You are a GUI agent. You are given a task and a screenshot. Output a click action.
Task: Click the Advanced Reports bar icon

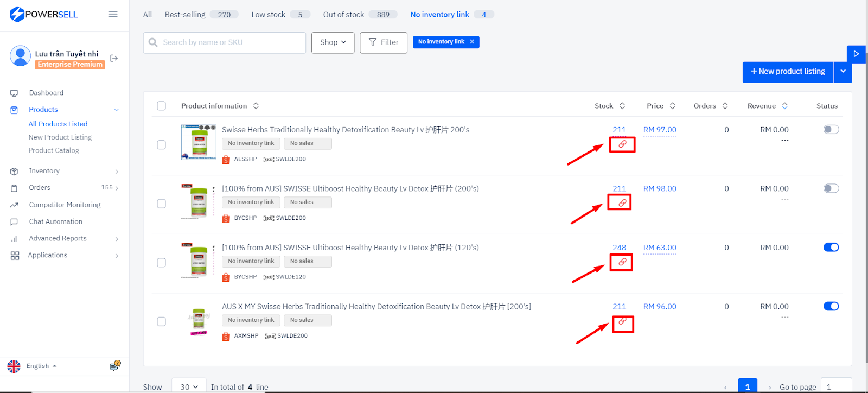click(x=14, y=239)
